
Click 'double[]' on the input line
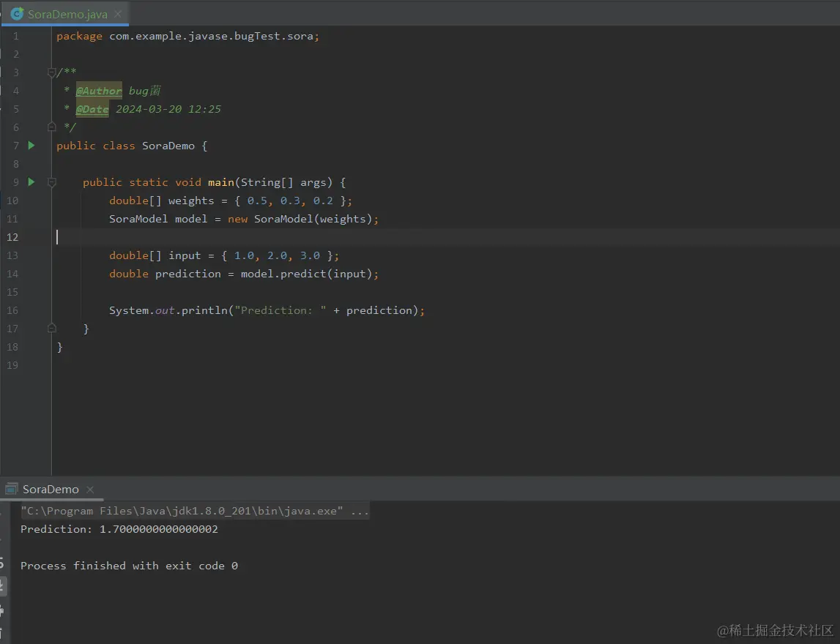pos(135,255)
